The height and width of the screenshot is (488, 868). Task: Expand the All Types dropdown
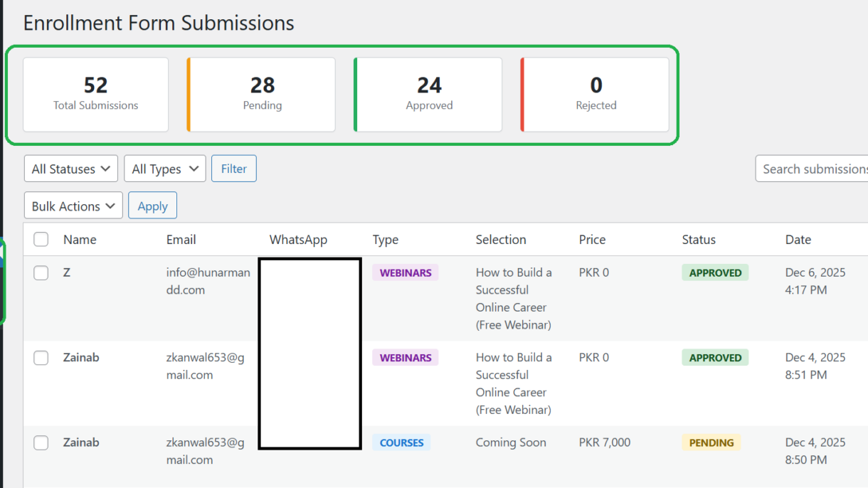[x=165, y=169]
